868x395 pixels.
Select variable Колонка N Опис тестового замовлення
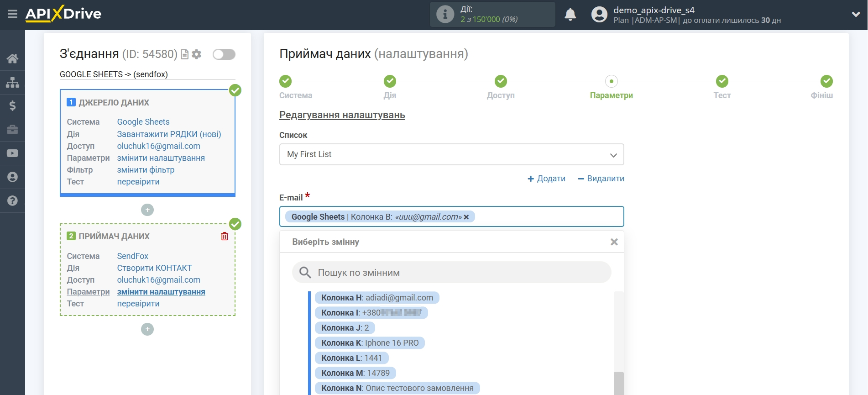coord(397,388)
